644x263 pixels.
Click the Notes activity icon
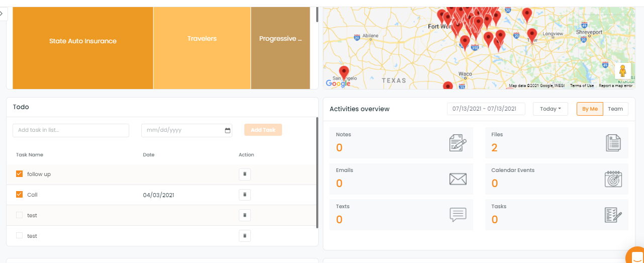tap(457, 143)
